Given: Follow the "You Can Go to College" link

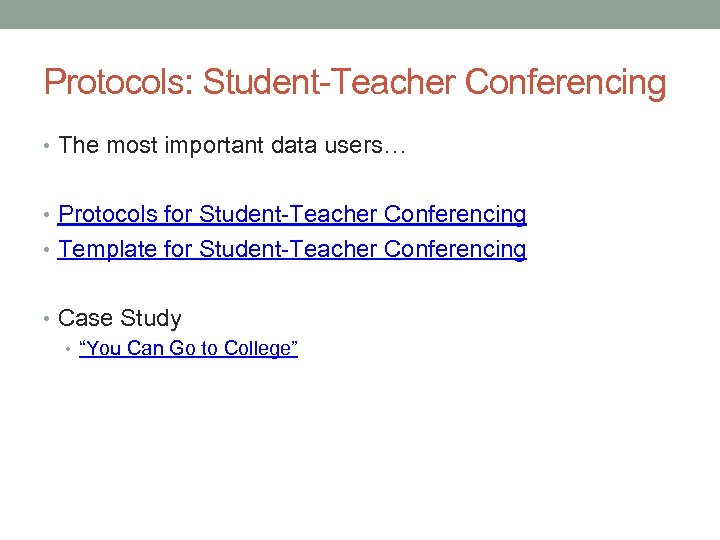Looking at the screenshot, I should point(188,348).
